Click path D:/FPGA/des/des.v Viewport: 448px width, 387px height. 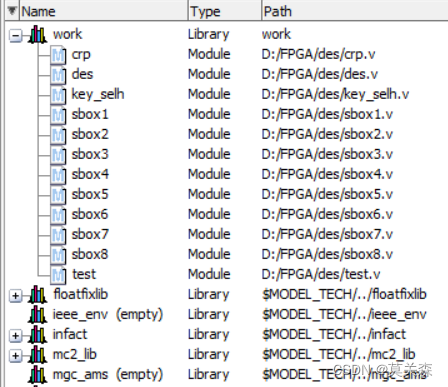coord(320,74)
